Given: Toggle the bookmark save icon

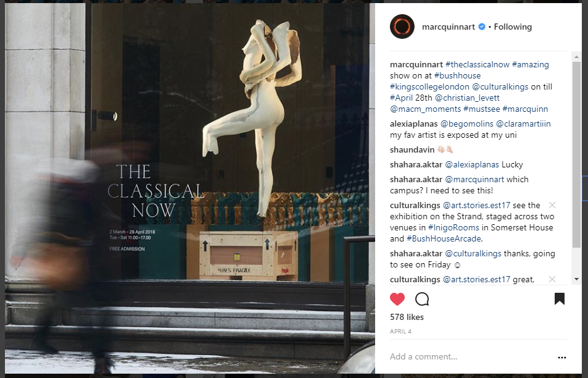Looking at the screenshot, I should (559, 299).
